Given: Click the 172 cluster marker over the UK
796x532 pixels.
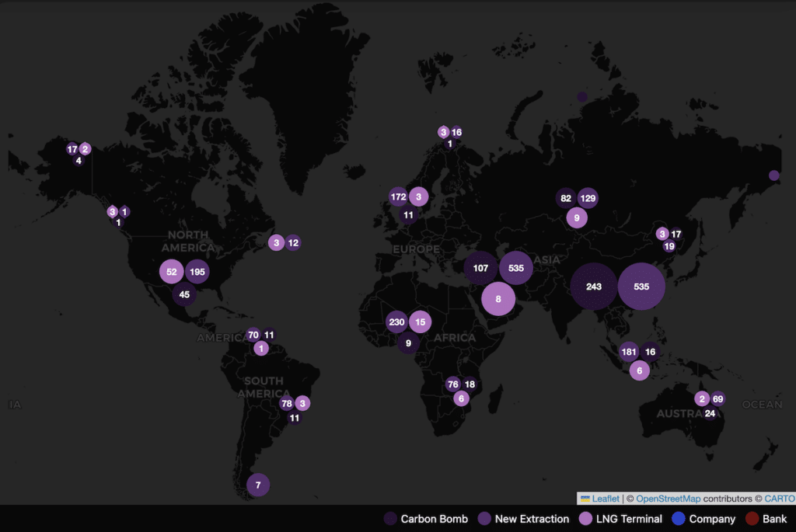Looking at the screenshot, I should click(x=398, y=196).
